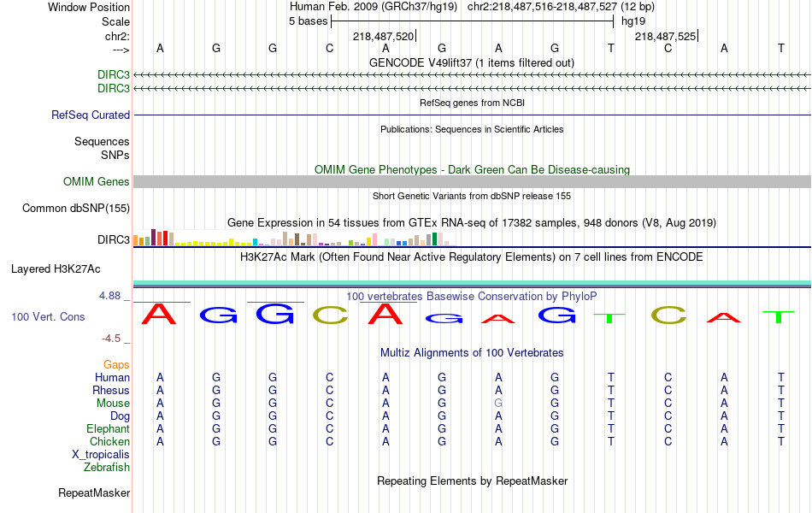This screenshot has width=812, height=513.
Task: Click the Elephant alignment row label
Action: 108,428
